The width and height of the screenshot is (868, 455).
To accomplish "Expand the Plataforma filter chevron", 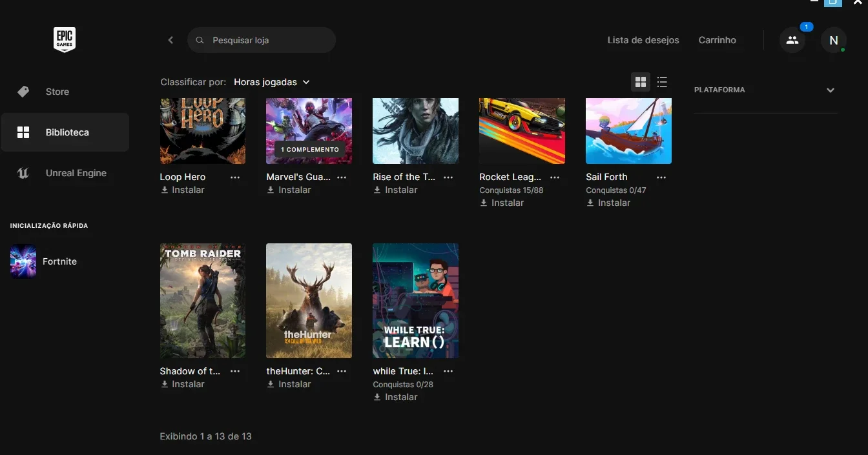I will [831, 90].
